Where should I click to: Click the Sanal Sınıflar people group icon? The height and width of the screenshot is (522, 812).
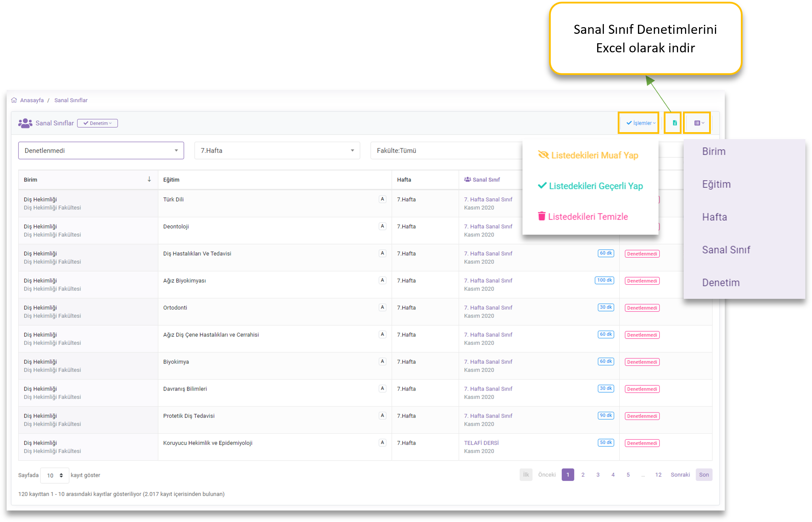click(x=25, y=123)
